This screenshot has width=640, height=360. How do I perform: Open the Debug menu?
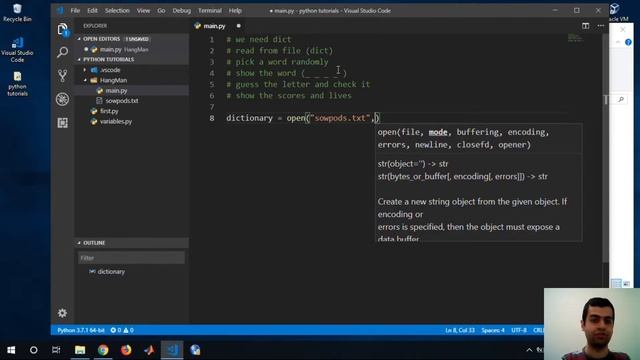182,11
